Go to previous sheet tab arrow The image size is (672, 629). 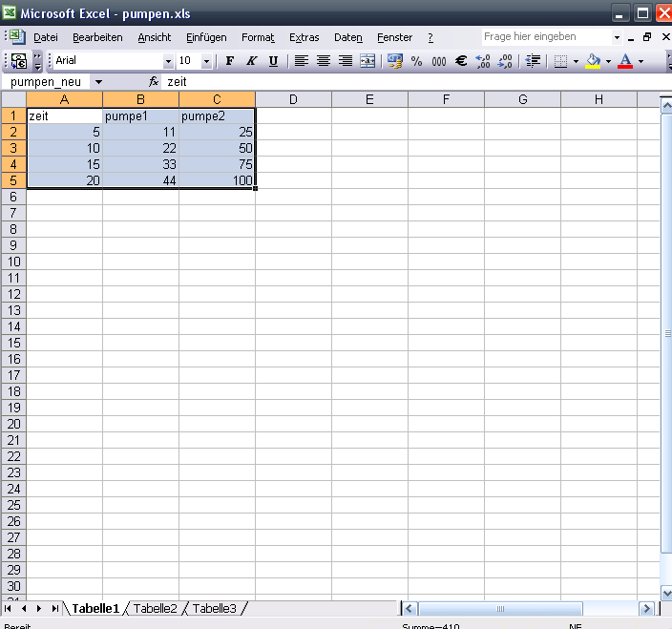click(x=24, y=608)
